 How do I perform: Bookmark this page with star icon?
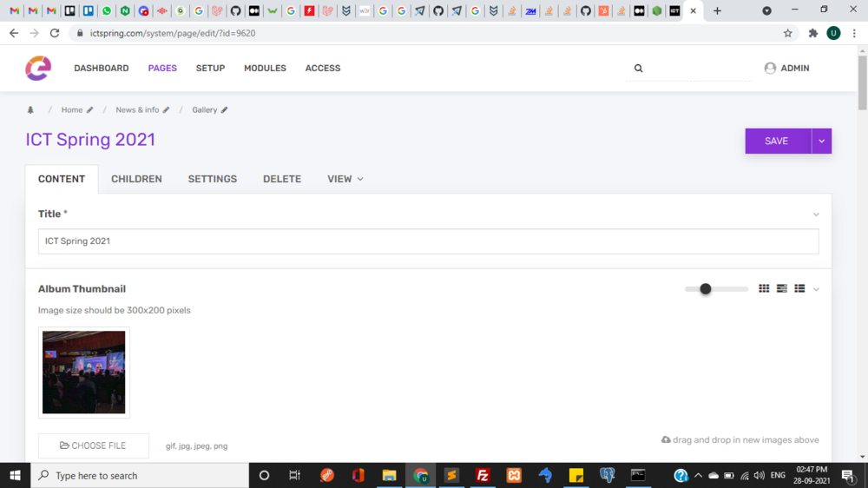click(x=788, y=33)
